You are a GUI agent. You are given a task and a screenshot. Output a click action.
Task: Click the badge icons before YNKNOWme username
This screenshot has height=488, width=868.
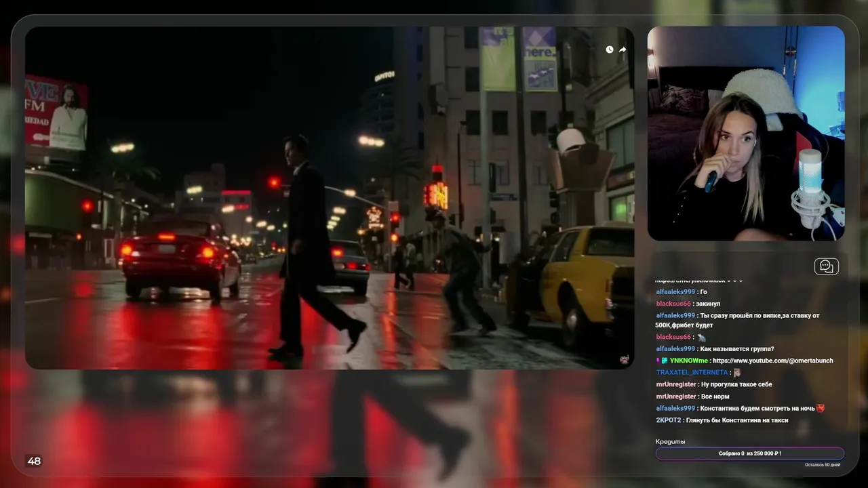(x=662, y=361)
